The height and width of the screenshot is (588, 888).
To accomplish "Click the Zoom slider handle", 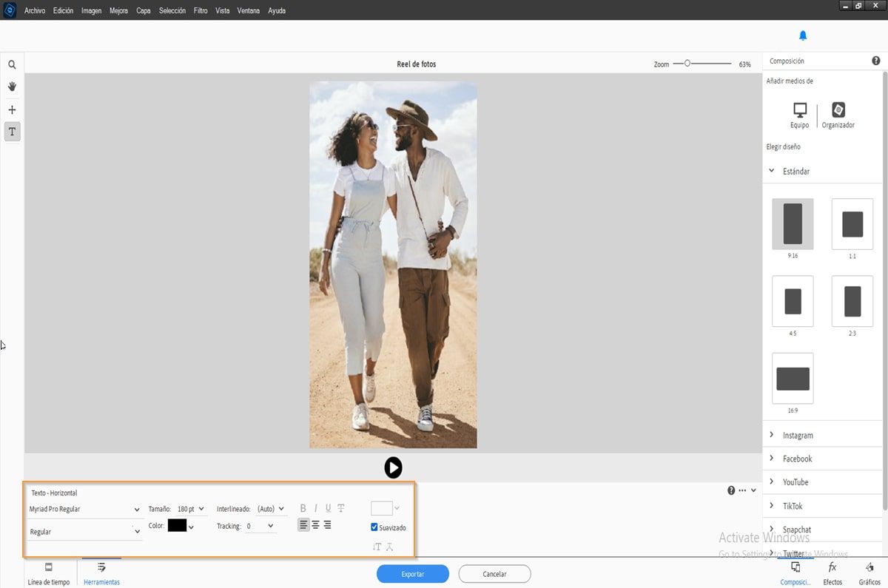I will click(687, 64).
